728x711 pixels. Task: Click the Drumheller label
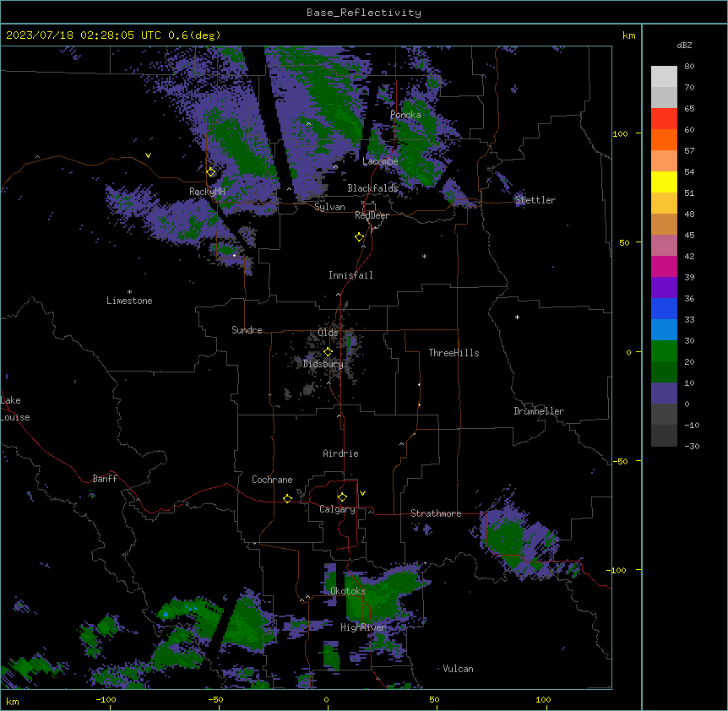coord(539,411)
